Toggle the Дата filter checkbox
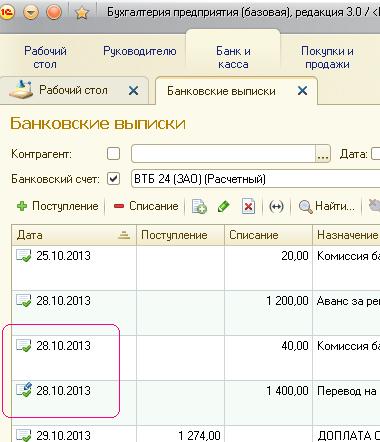 (x=376, y=154)
